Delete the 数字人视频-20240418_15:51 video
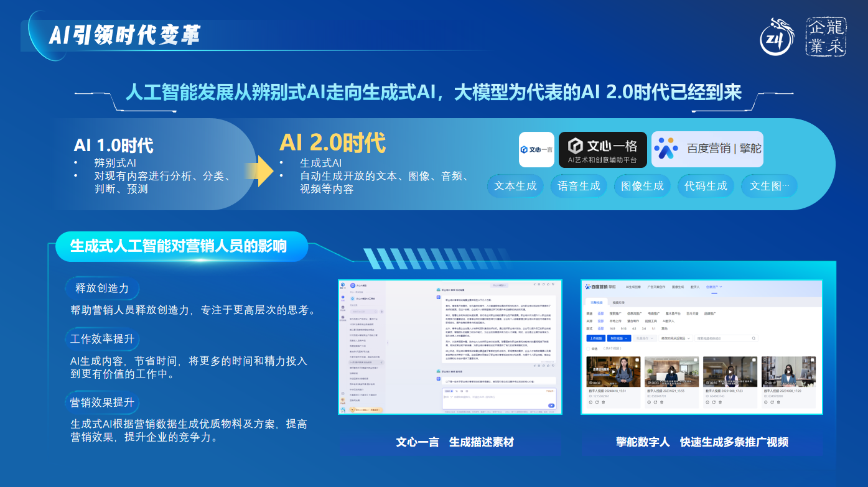 (604, 402)
